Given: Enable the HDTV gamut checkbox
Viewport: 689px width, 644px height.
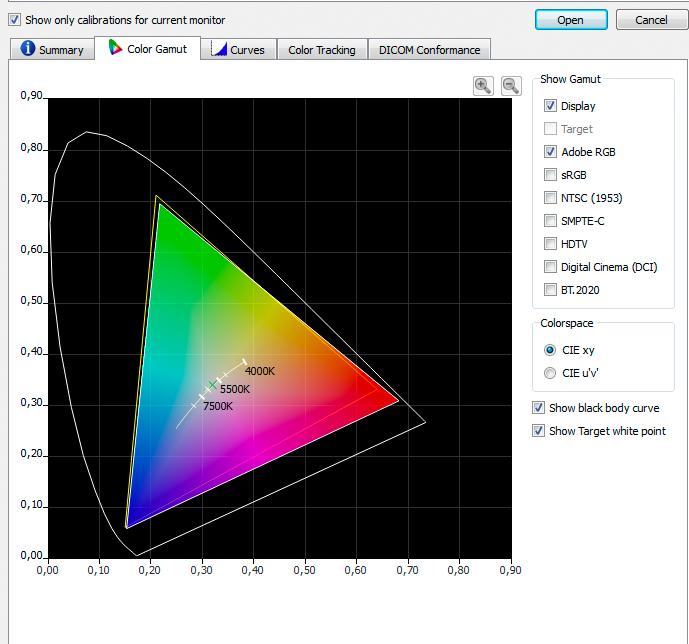Looking at the screenshot, I should (x=550, y=243).
